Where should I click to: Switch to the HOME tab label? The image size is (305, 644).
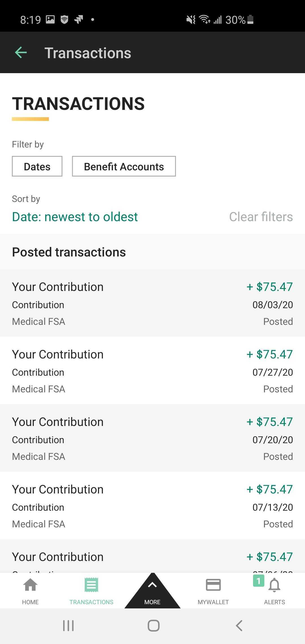click(30, 602)
